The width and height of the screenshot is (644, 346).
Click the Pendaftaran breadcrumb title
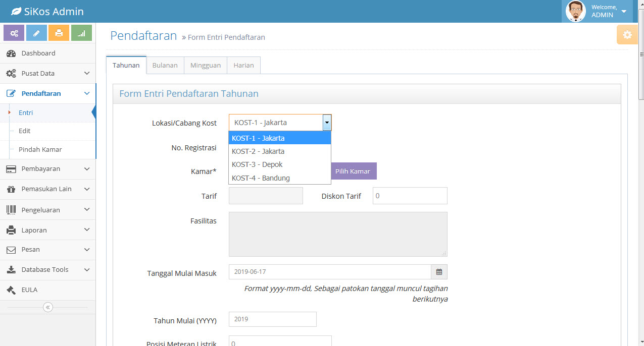(x=143, y=36)
